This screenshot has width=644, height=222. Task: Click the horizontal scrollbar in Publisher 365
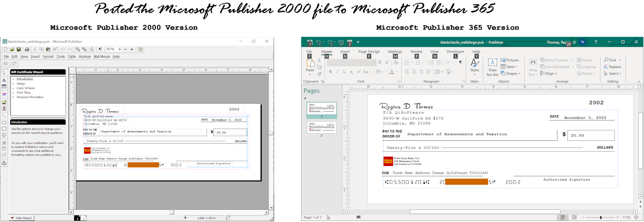click(x=485, y=211)
